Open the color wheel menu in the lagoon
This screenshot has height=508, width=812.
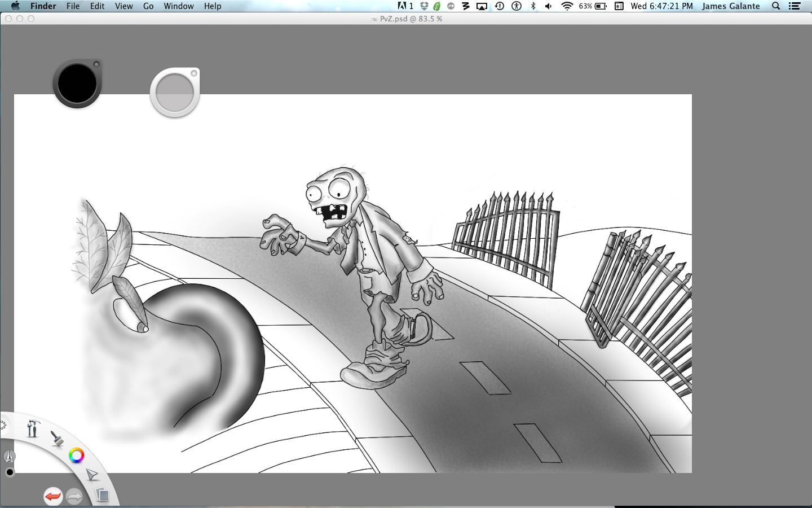click(77, 455)
